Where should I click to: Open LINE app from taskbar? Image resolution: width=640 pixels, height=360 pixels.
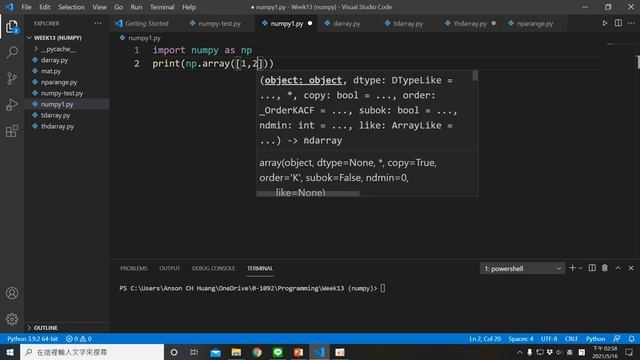(x=278, y=352)
